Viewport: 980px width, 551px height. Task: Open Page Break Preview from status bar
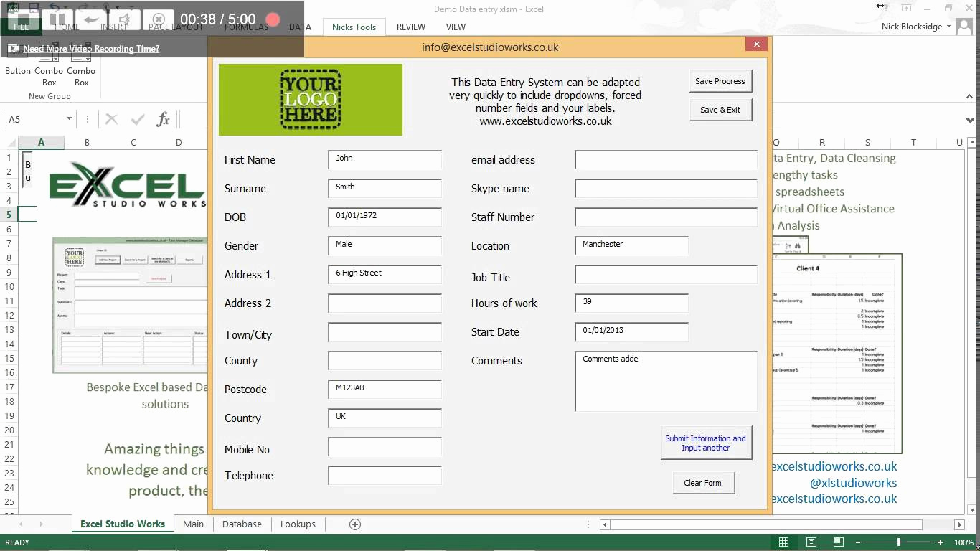tap(837, 542)
